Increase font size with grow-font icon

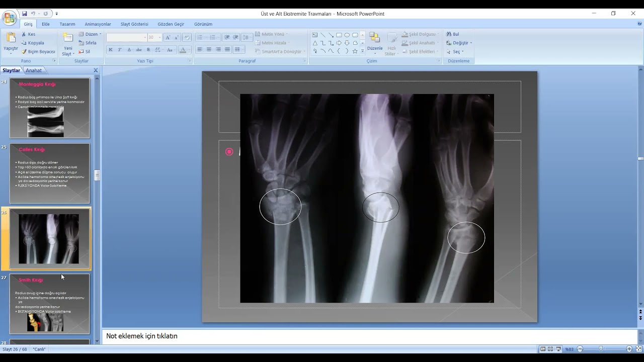tap(168, 37)
